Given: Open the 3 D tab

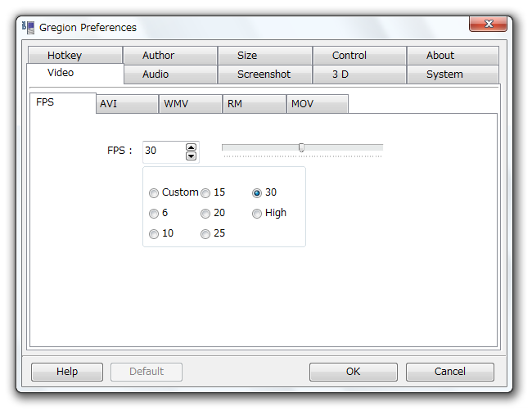Looking at the screenshot, I should point(359,75).
